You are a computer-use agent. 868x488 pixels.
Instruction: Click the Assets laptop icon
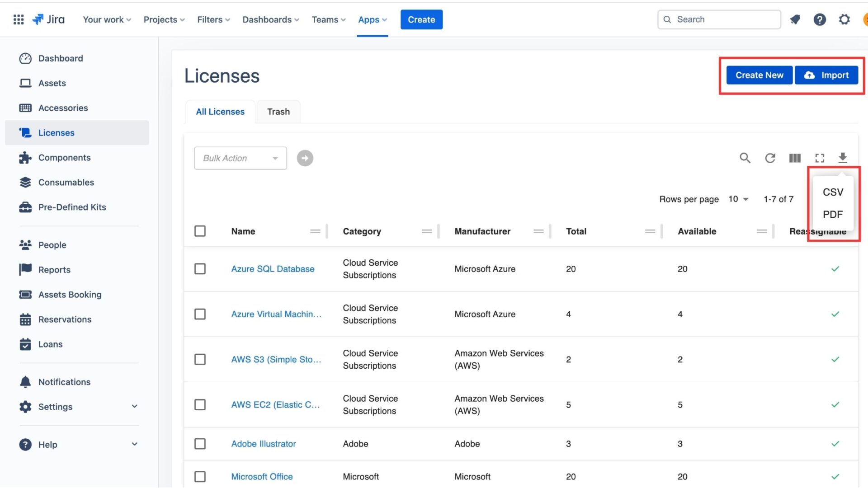point(25,83)
